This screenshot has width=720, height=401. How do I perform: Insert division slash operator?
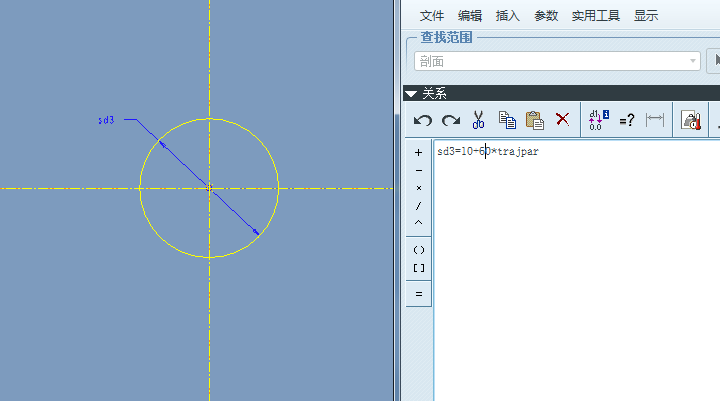(x=418, y=206)
